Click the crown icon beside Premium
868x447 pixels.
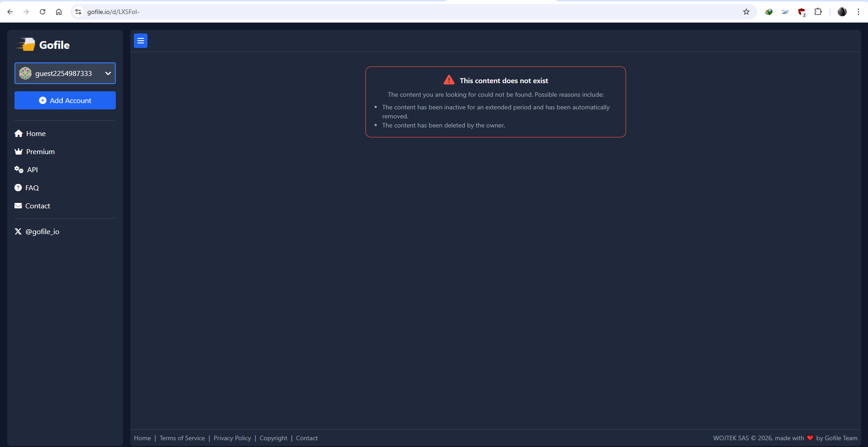(19, 151)
